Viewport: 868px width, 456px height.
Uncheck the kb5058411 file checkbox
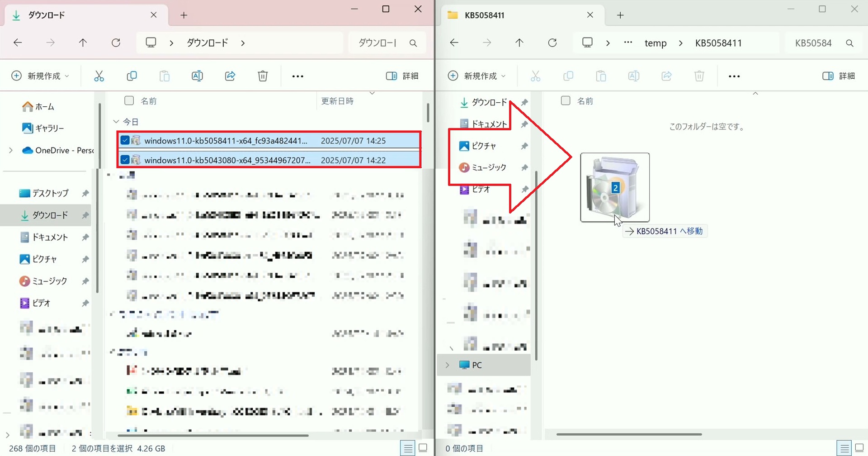125,140
